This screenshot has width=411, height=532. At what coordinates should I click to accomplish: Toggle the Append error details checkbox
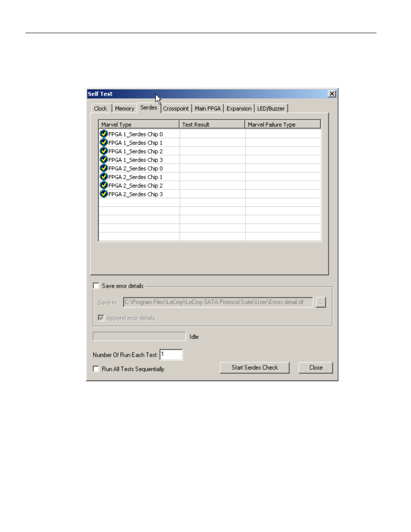(101, 318)
